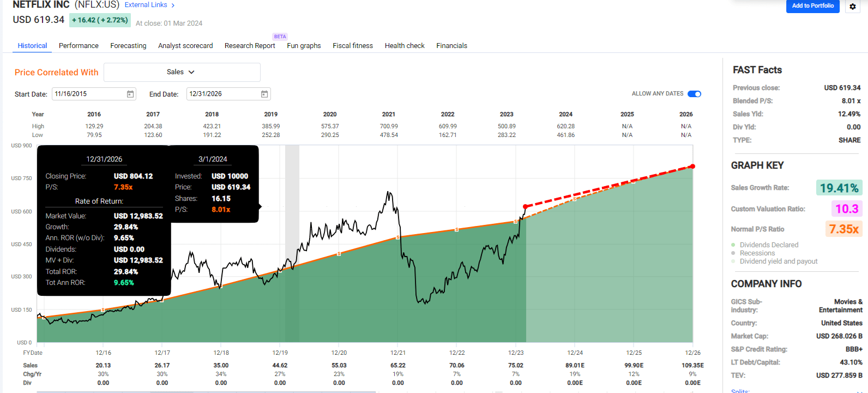Select the Sales Growth Rate 19.41% swatch
The width and height of the screenshot is (868, 393).
tap(839, 188)
